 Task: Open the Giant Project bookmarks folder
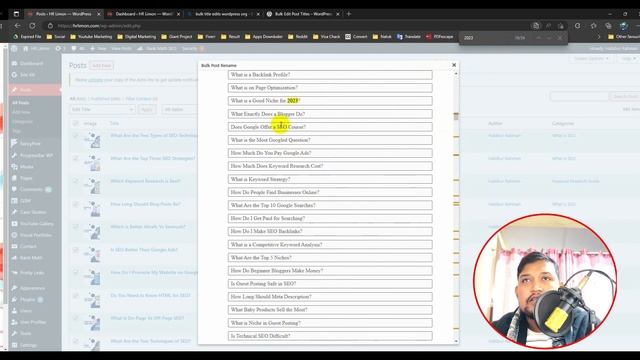click(177, 37)
